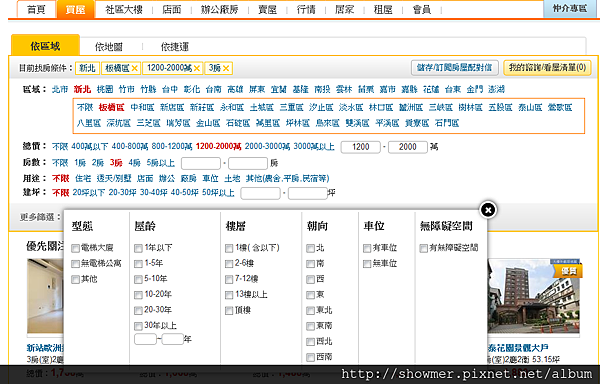Go to the 租屋 menu item

[383, 10]
